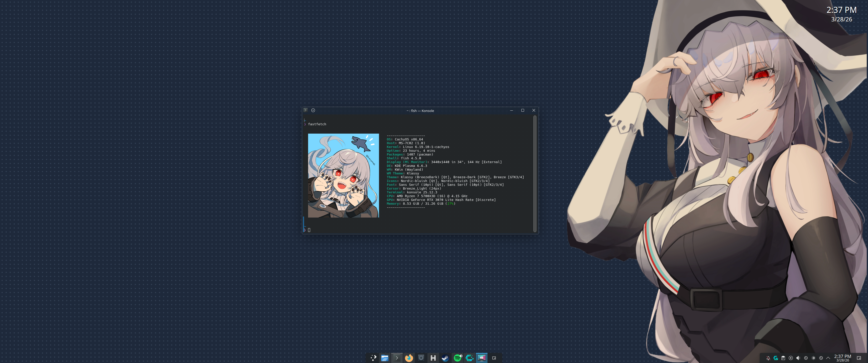
Task: Click the taskbar digital clock
Action: tap(843, 358)
